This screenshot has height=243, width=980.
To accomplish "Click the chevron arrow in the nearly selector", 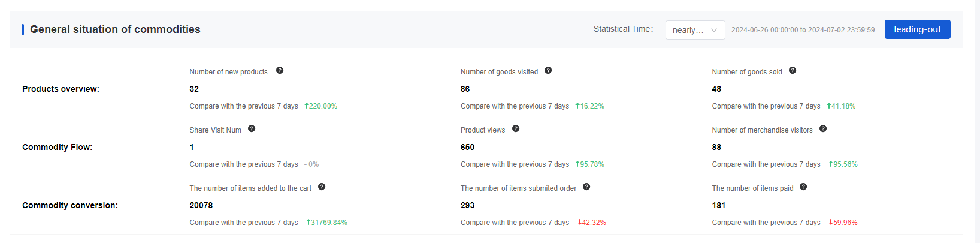I will click(714, 30).
